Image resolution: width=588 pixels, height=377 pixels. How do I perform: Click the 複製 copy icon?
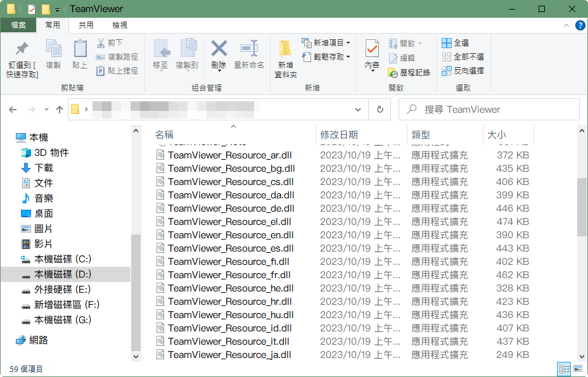tap(54, 48)
